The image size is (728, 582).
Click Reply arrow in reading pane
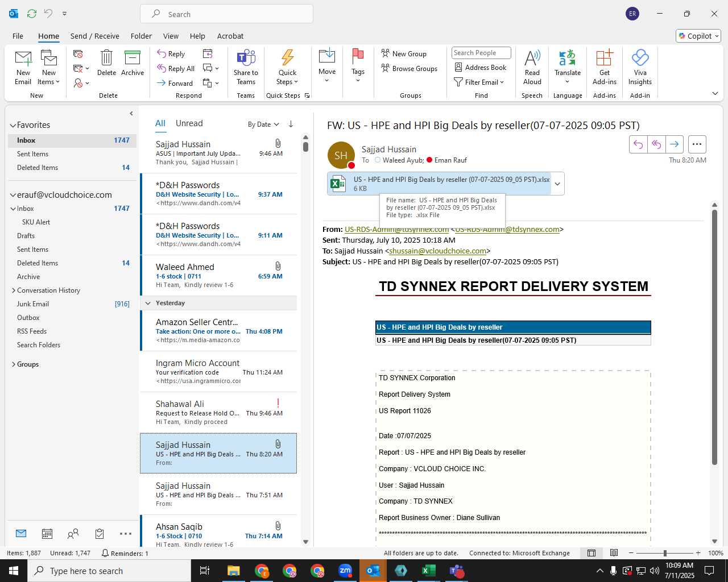638,144
